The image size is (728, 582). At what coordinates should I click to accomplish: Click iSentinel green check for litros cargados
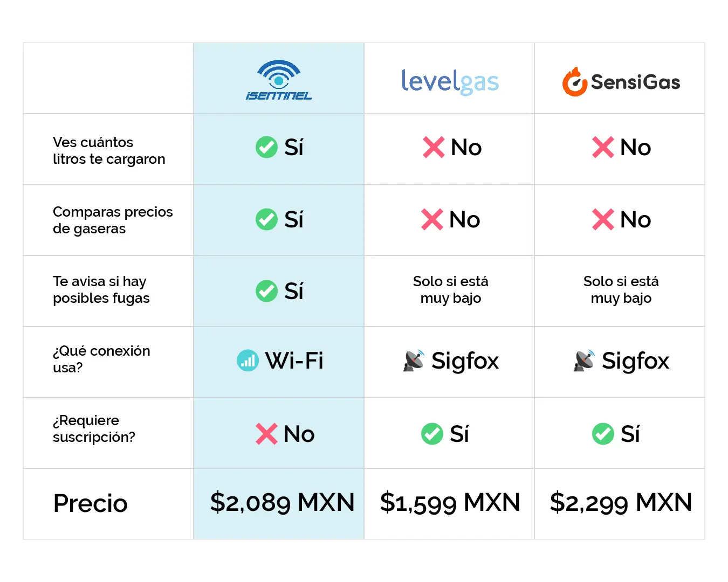tap(266, 147)
